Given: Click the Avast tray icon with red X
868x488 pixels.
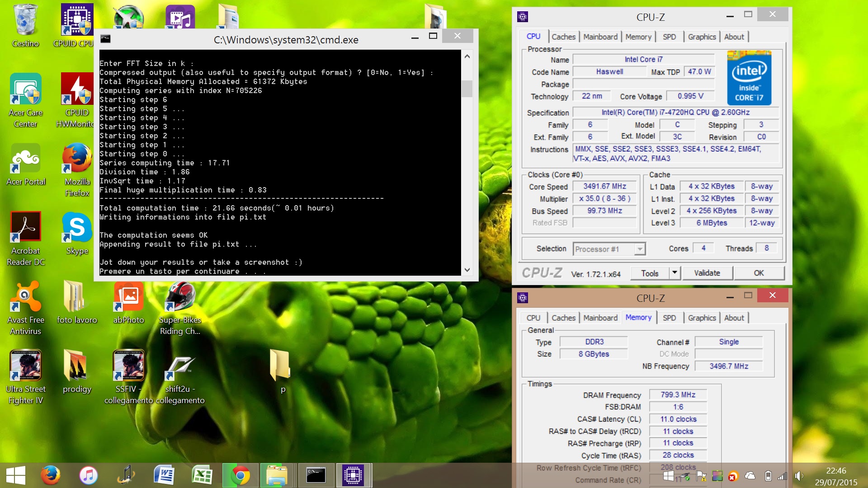Looking at the screenshot, I should click(733, 476).
